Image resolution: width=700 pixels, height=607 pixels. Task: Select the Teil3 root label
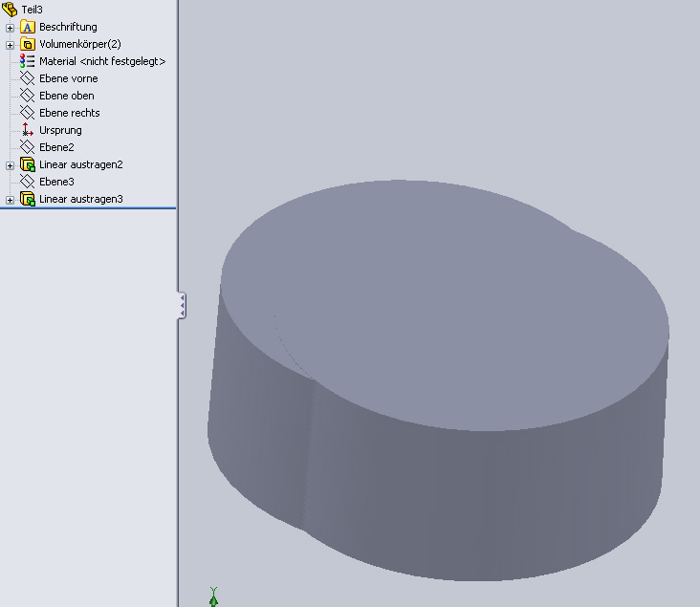click(x=33, y=10)
